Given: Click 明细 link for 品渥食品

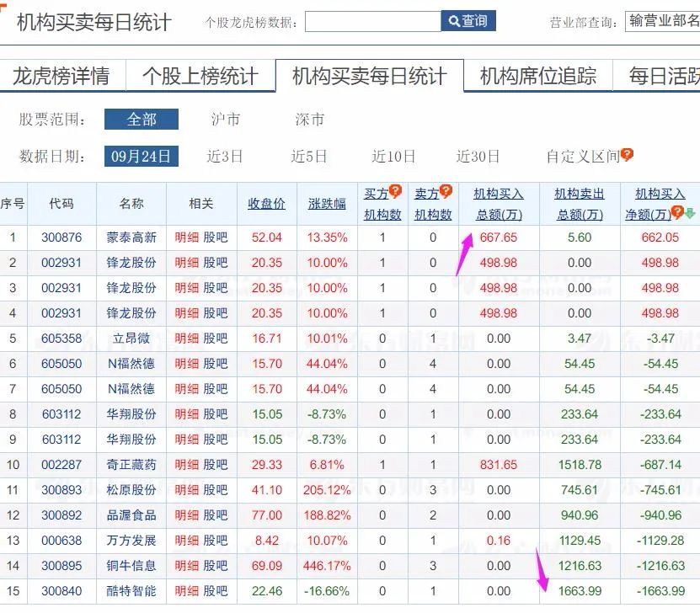Looking at the screenshot, I should point(187,515).
